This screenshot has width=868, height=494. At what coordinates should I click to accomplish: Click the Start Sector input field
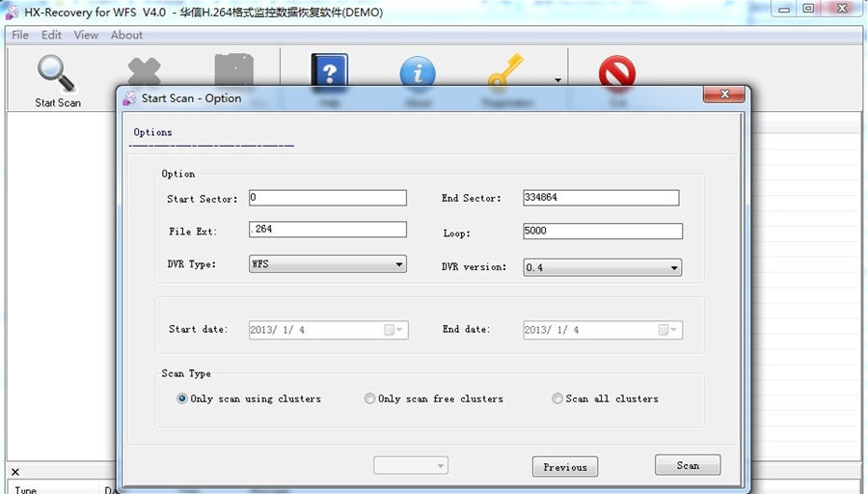328,198
